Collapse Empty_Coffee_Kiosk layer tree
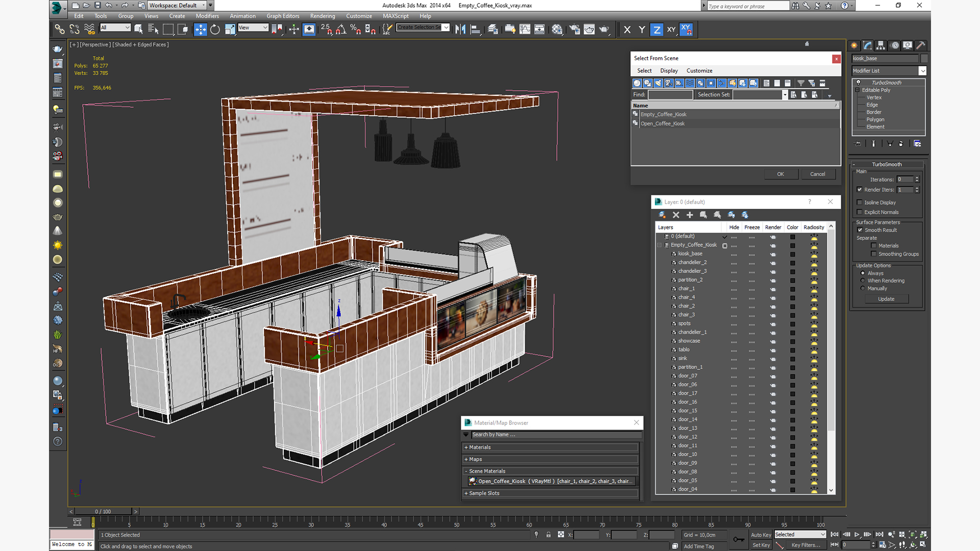The image size is (980, 551). pyautogui.click(x=659, y=245)
